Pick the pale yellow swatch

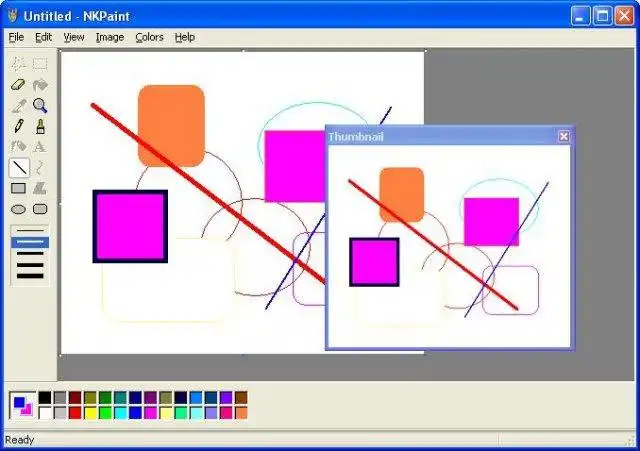(x=166, y=413)
